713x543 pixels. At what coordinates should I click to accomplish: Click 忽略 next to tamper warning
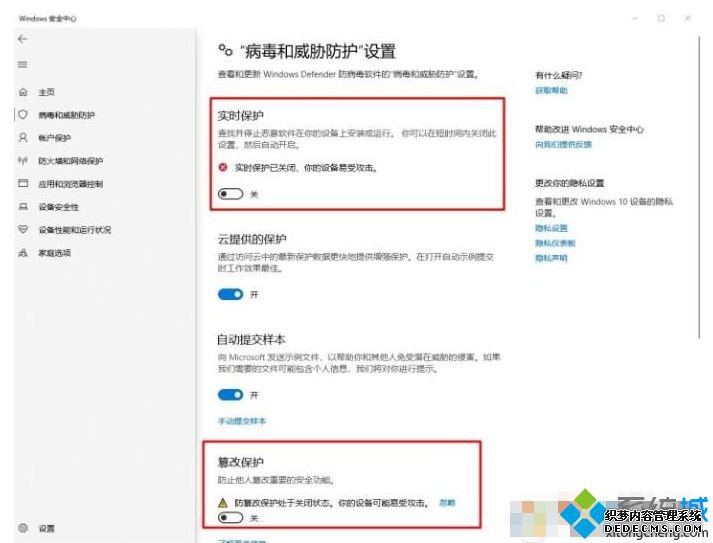point(447,503)
